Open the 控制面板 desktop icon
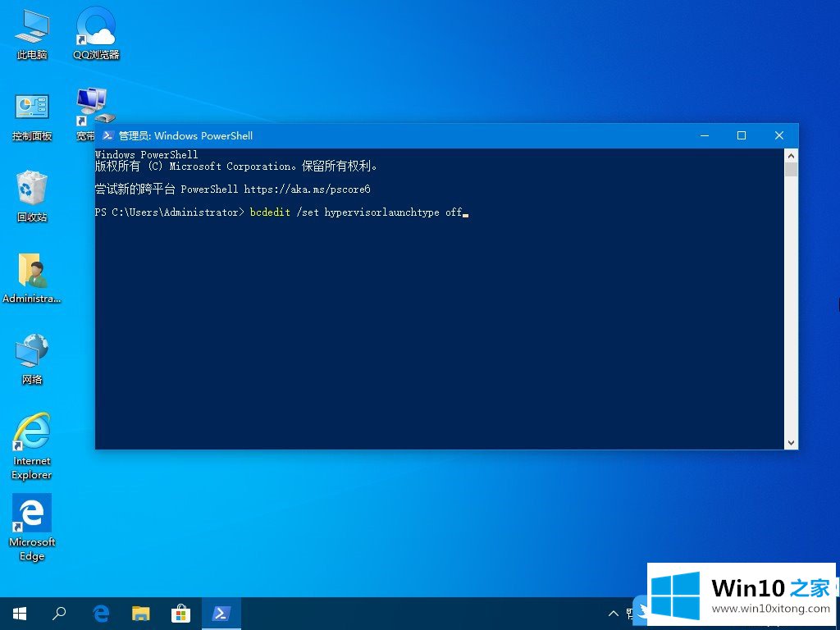This screenshot has width=840, height=630. point(32,116)
